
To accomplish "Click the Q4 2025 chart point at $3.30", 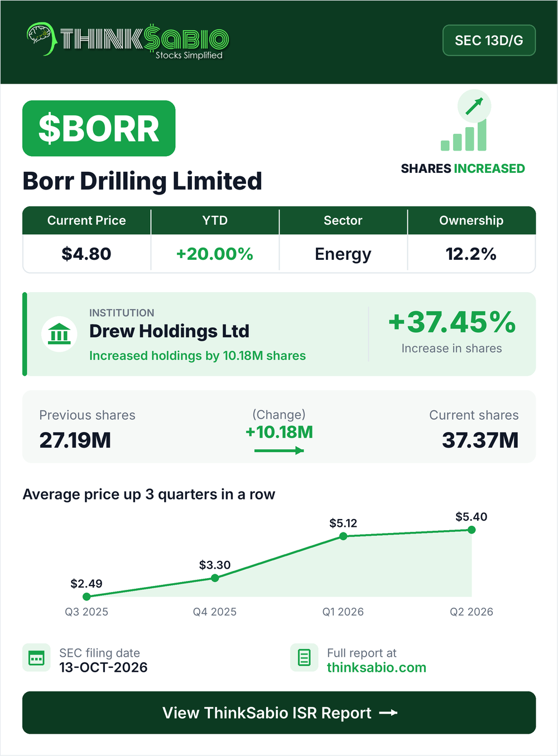I will coord(215,578).
